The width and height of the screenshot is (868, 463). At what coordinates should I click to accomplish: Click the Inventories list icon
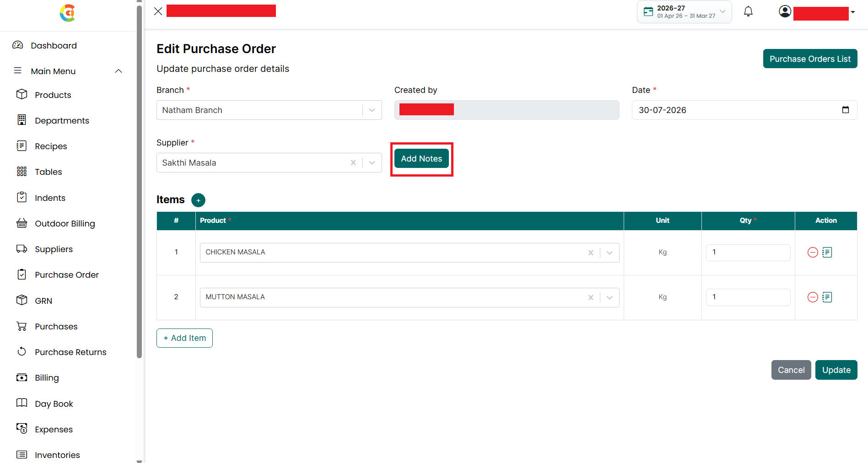pyautogui.click(x=22, y=455)
